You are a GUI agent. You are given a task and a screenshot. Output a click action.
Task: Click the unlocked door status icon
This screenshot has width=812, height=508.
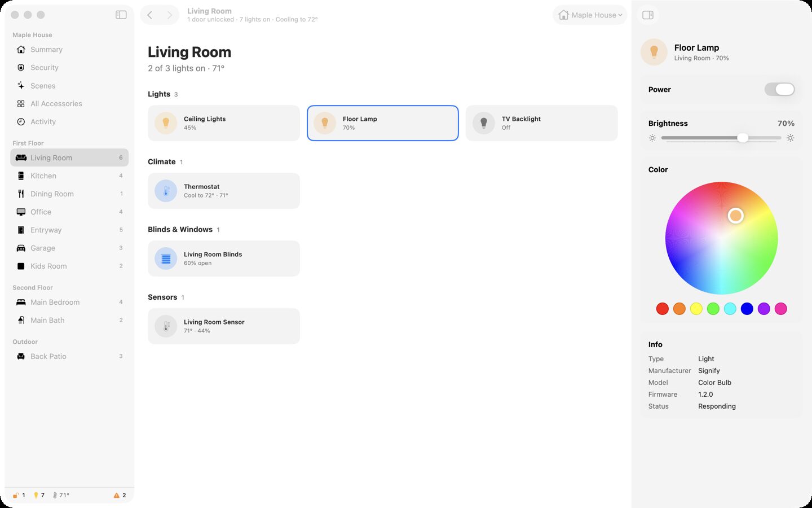point(16,495)
